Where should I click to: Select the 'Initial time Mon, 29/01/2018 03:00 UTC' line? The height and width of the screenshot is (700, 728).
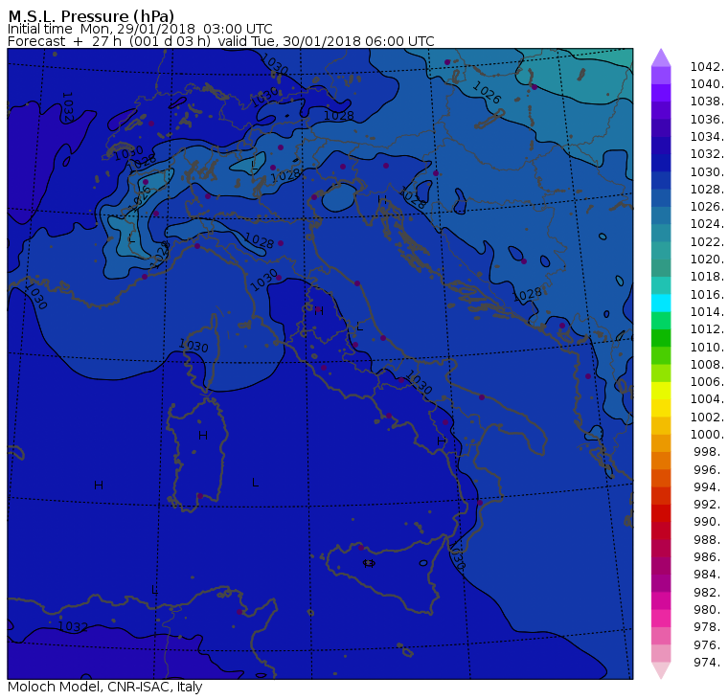(140, 29)
